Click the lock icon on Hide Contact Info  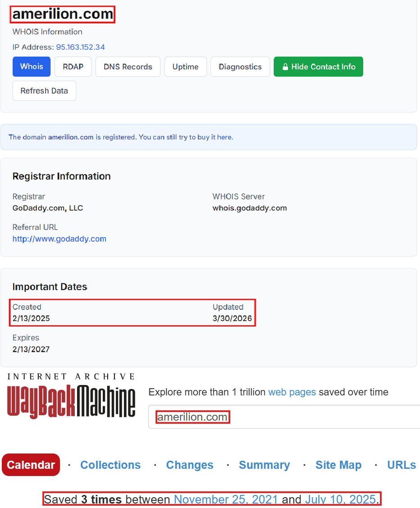click(x=285, y=66)
